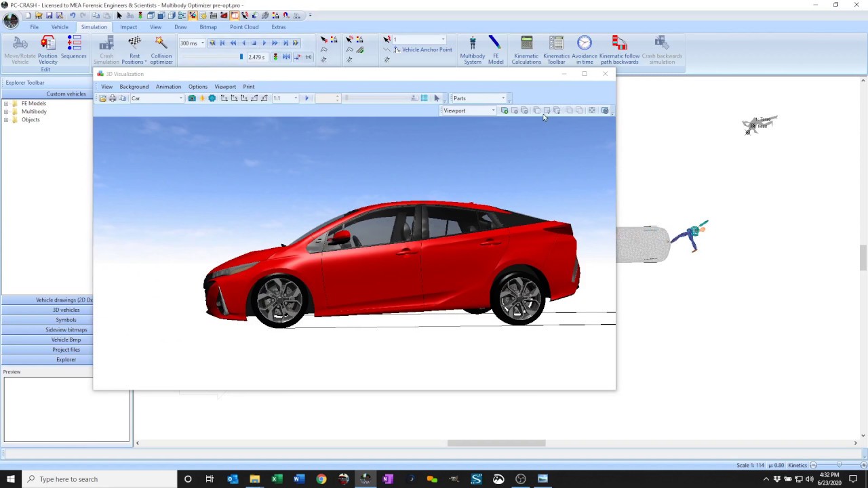868x488 pixels.
Task: Launch the Collision optimizer
Action: pyautogui.click(x=161, y=50)
